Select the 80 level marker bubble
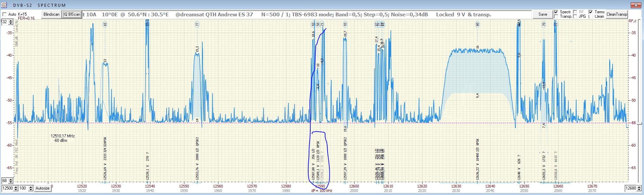 pos(478,25)
